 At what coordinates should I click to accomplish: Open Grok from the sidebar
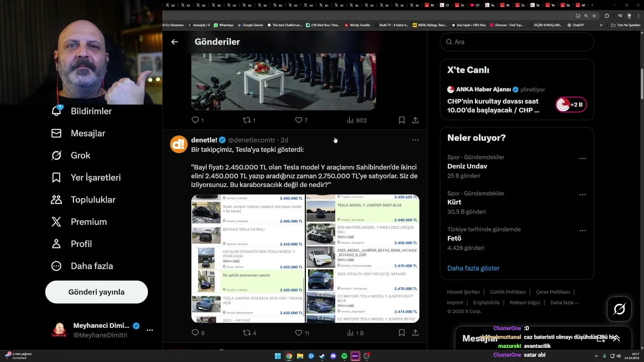click(71, 155)
